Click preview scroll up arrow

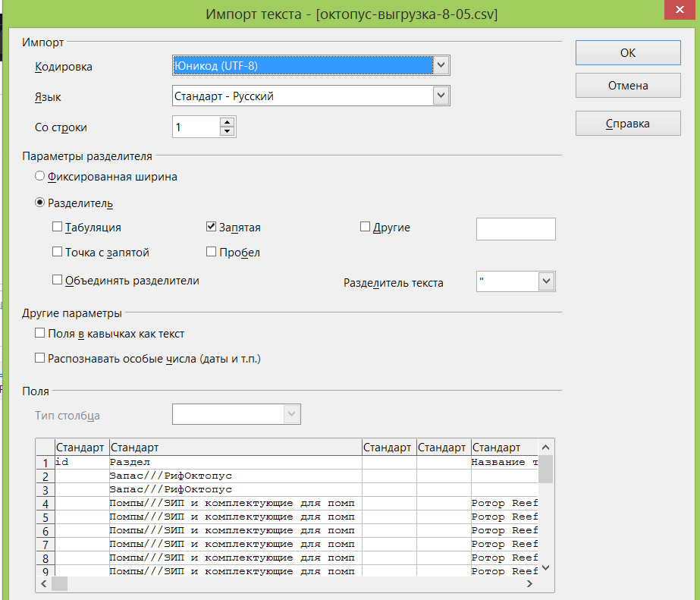pos(545,448)
